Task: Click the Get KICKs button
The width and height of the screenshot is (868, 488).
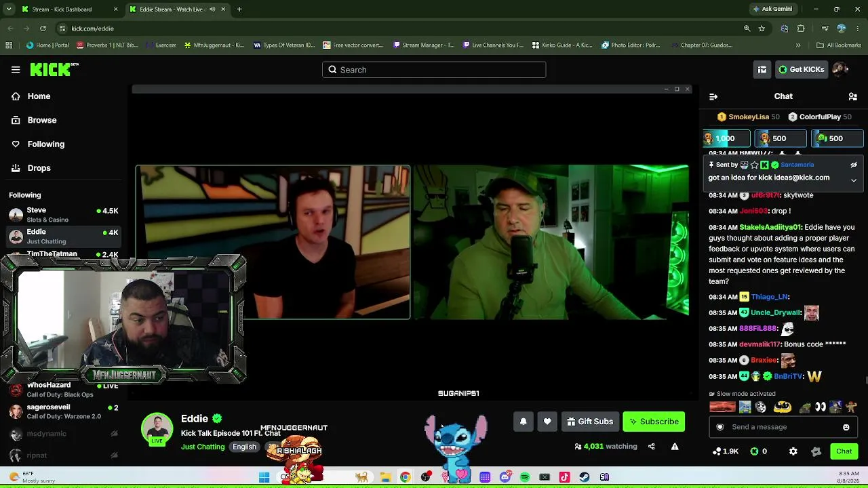Action: click(802, 69)
